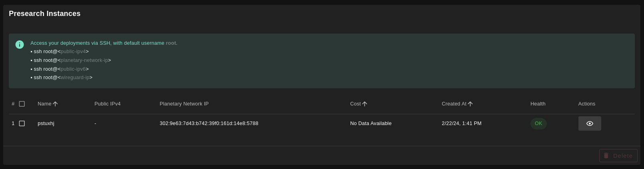Check the checkbox for row pstuxhj
644x169 pixels.
coord(22,123)
